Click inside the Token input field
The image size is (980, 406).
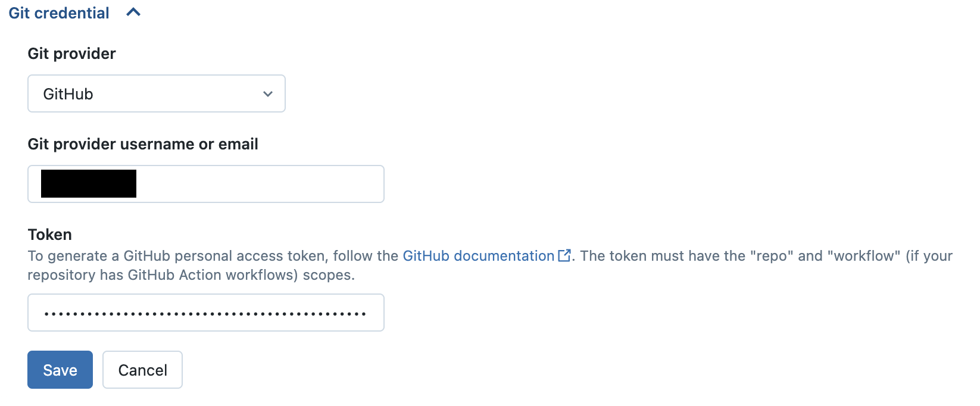click(205, 312)
